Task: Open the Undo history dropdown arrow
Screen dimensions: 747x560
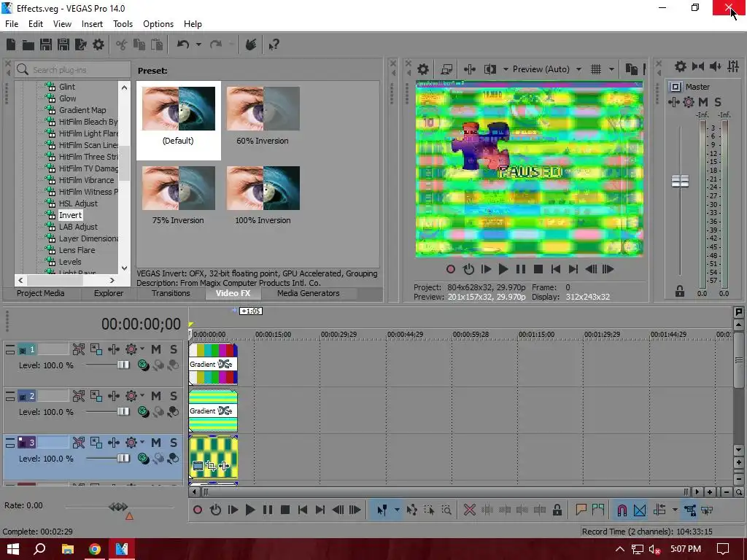Action: (x=198, y=44)
